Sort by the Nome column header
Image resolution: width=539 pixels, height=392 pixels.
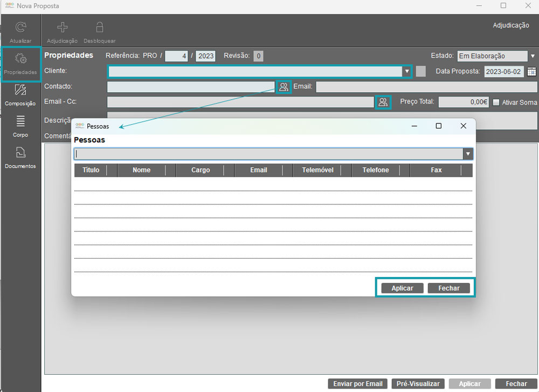pyautogui.click(x=141, y=170)
